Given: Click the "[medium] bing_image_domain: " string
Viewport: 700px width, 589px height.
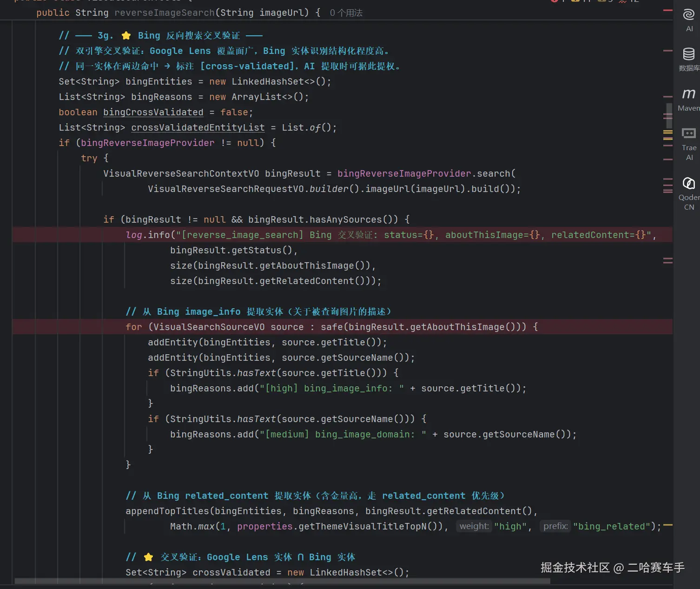Looking at the screenshot, I should point(343,434).
